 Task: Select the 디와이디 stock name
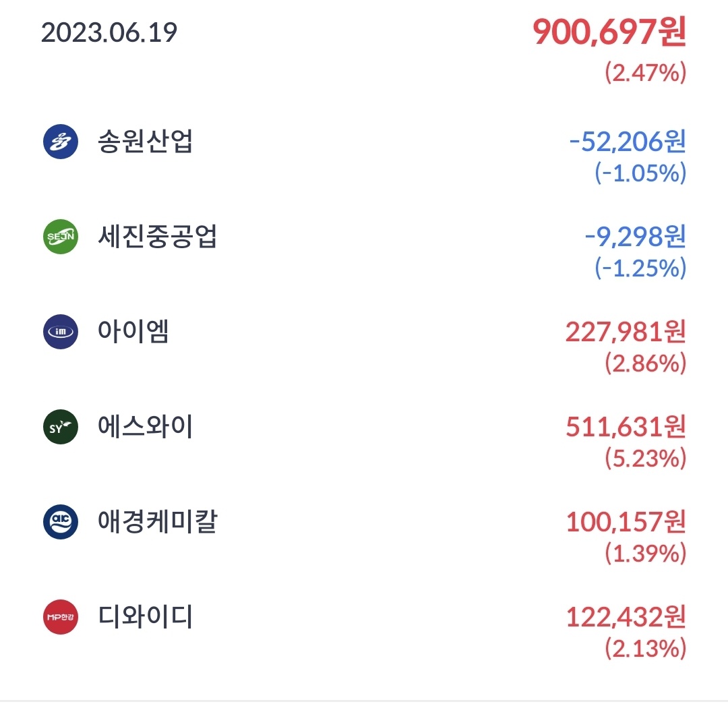(146, 617)
